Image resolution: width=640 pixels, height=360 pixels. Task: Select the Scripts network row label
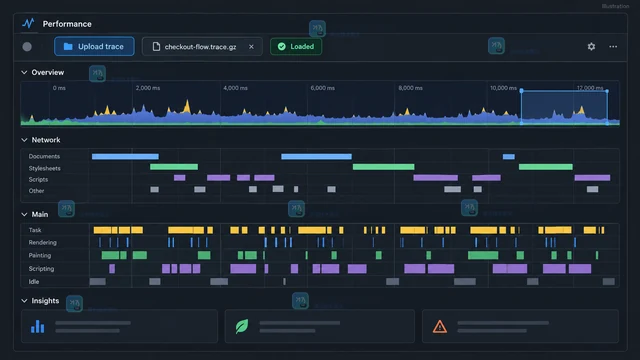click(38, 179)
